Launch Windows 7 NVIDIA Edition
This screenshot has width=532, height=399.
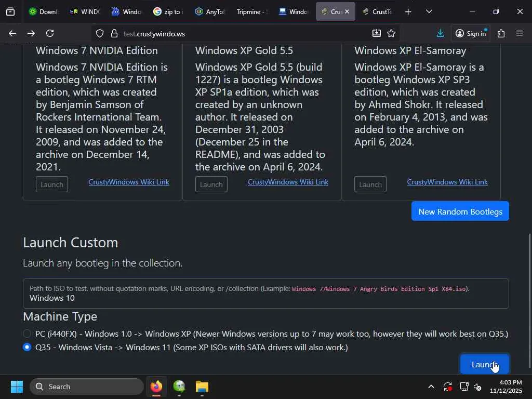[52, 184]
